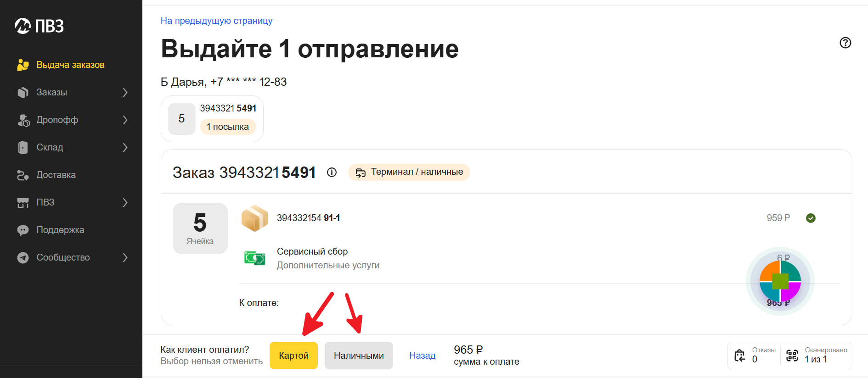Open the Выдача заказов menu item
This screenshot has width=868, height=378.
(x=71, y=65)
